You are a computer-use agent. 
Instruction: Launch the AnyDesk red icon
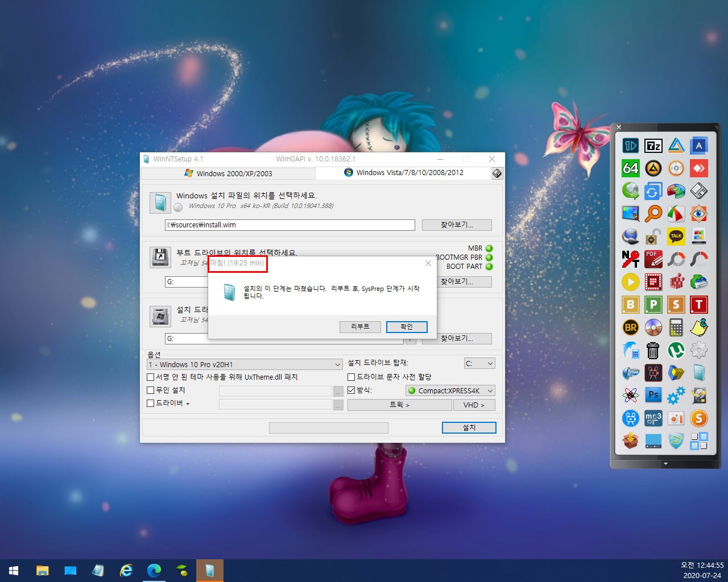[698, 168]
